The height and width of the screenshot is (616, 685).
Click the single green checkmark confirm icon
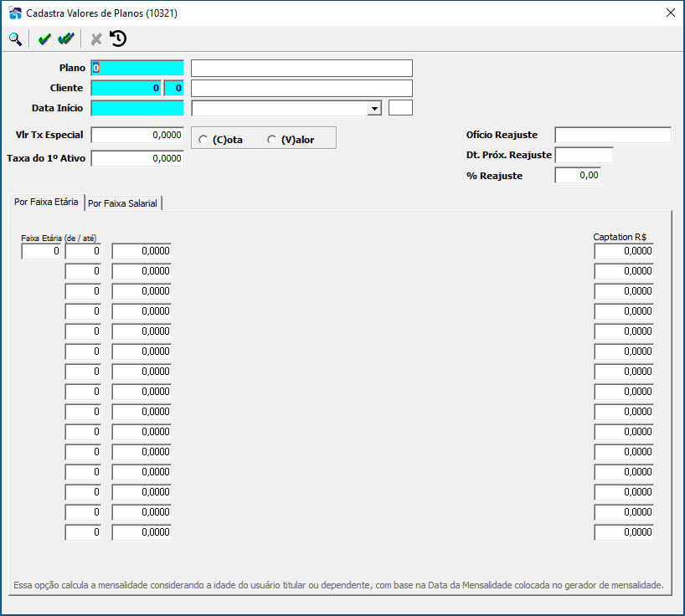click(44, 39)
